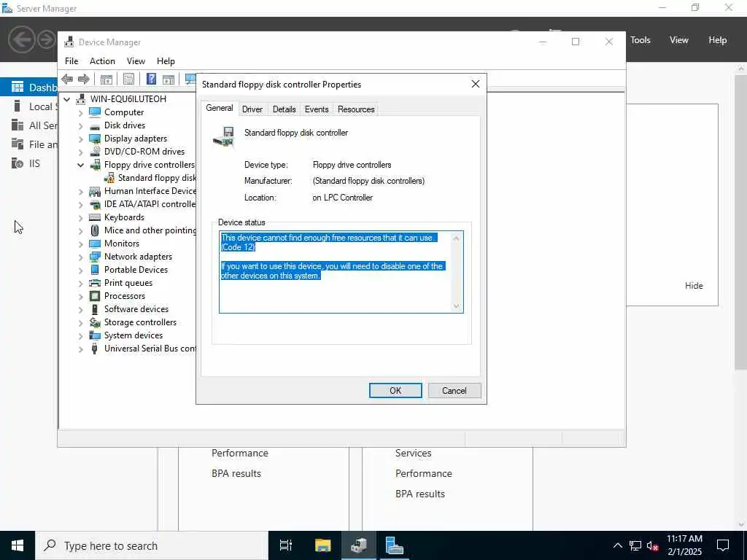Show hidden tray icons chevron
This screenshot has width=747, height=560.
tap(617, 545)
